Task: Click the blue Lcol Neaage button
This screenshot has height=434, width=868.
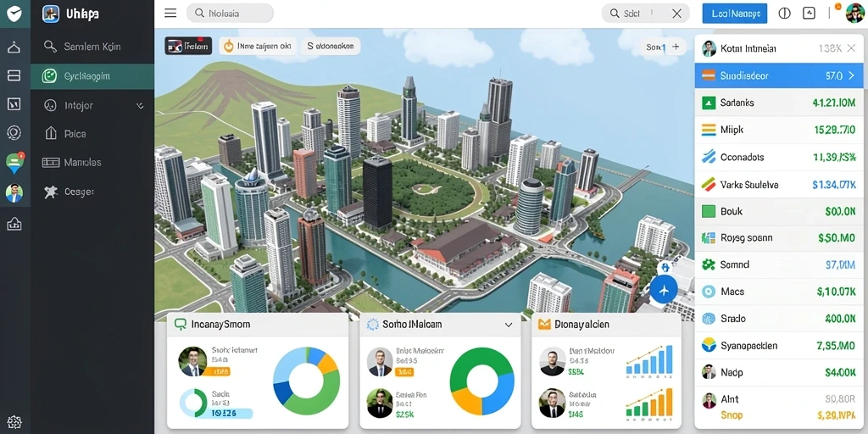Action: tap(735, 14)
